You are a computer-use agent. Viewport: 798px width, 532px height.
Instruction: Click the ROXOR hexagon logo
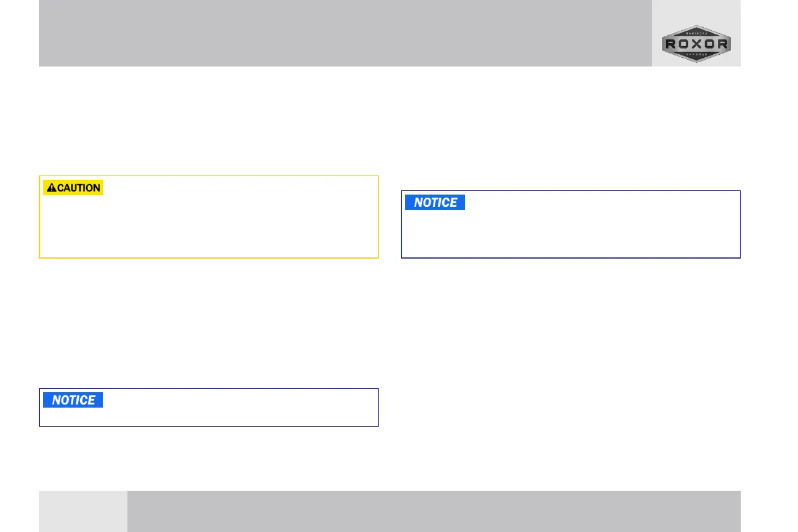click(696, 44)
